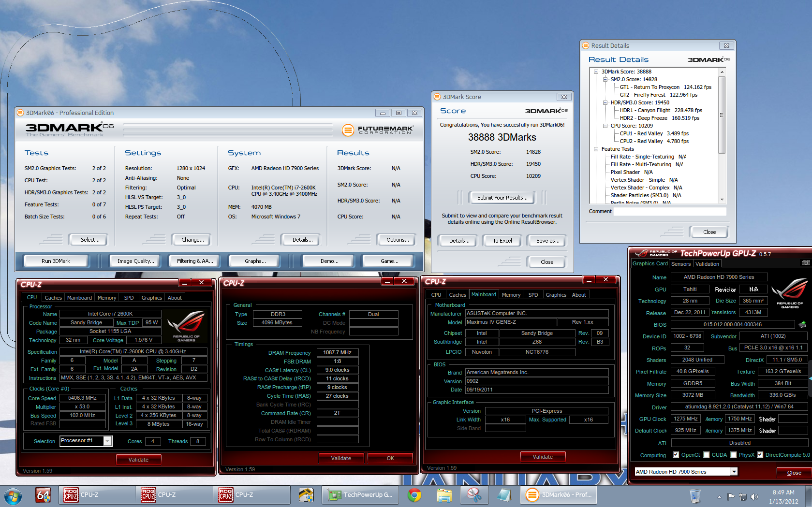
Task: Click the Run 3DMark button
Action: tap(56, 261)
